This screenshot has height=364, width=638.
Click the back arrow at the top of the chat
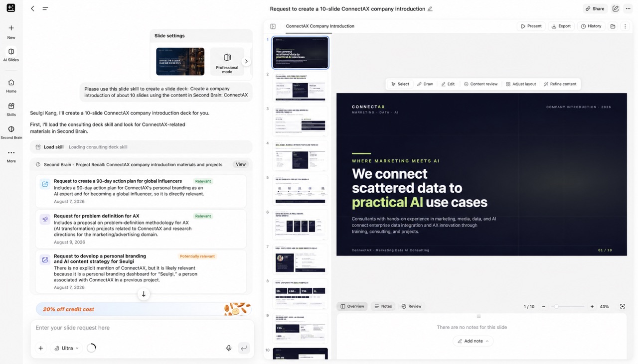click(33, 8)
